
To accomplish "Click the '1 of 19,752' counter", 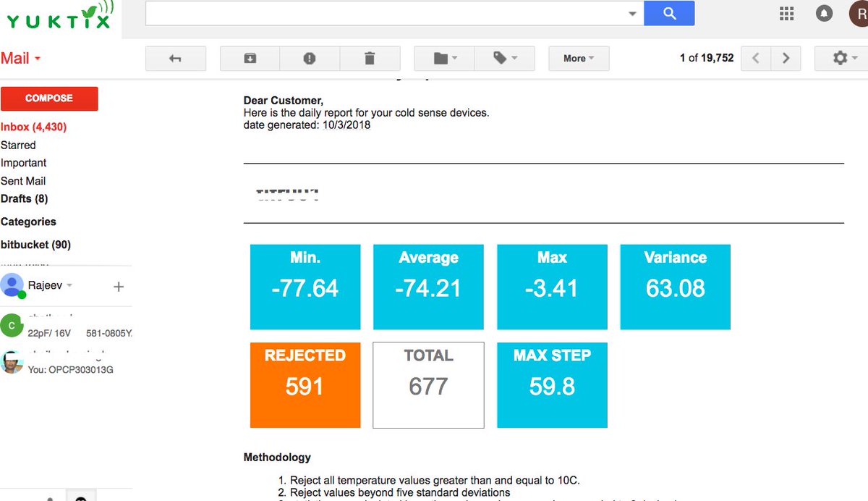I will (x=707, y=58).
